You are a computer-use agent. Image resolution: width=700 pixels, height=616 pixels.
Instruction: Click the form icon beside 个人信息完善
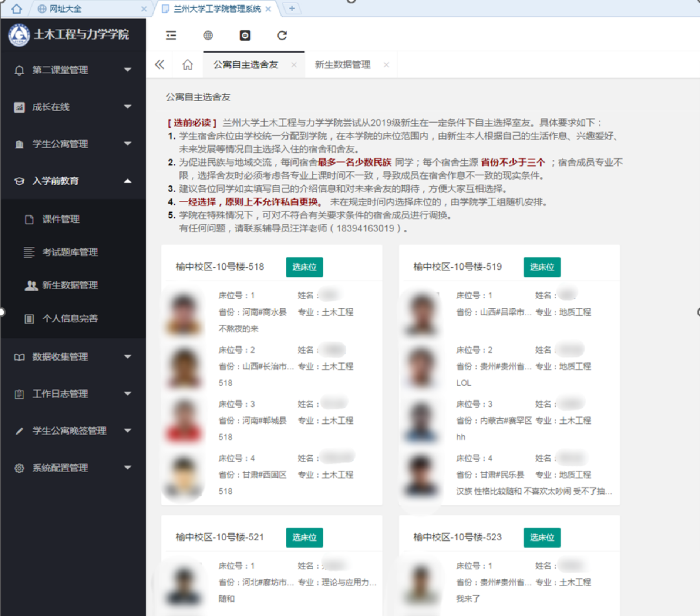coord(29,318)
